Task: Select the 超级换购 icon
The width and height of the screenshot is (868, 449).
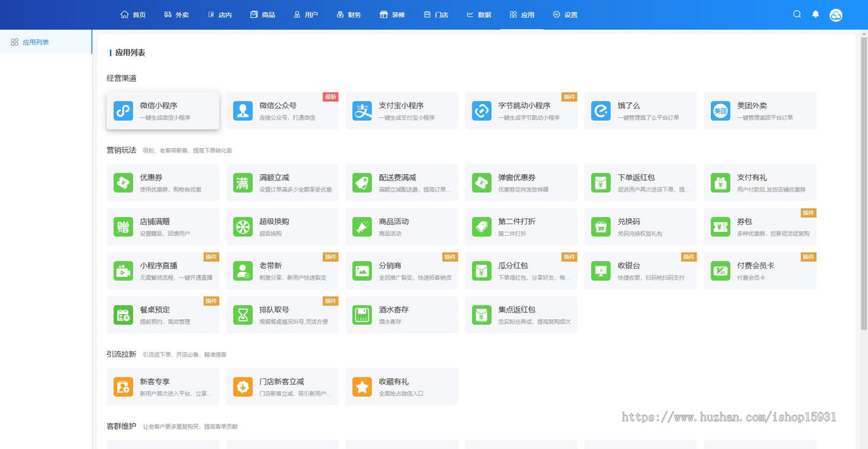Action: point(242,227)
